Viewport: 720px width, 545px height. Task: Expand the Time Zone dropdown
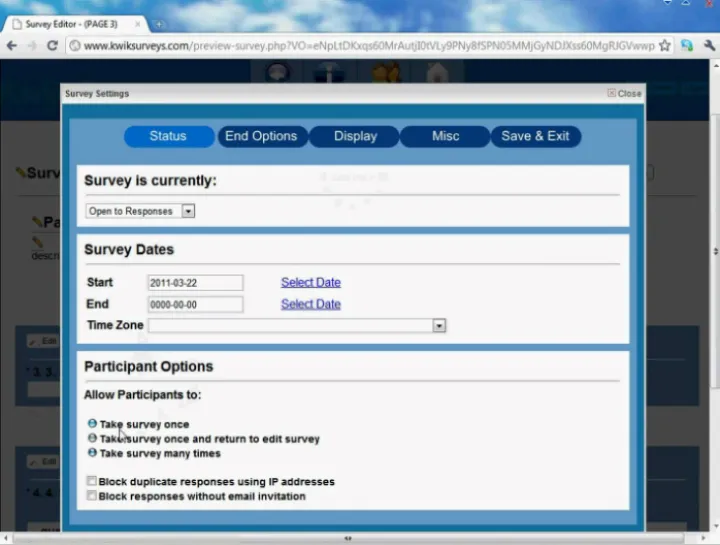click(438, 325)
